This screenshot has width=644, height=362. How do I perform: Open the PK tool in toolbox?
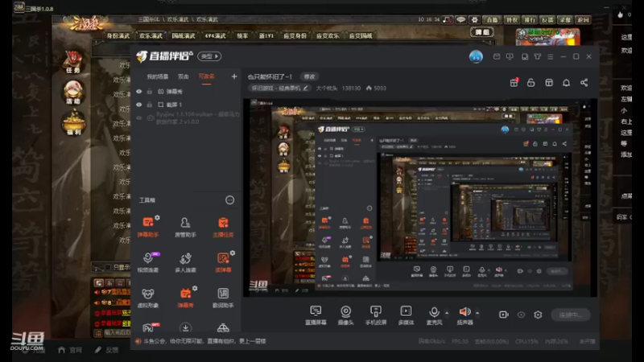(148, 327)
